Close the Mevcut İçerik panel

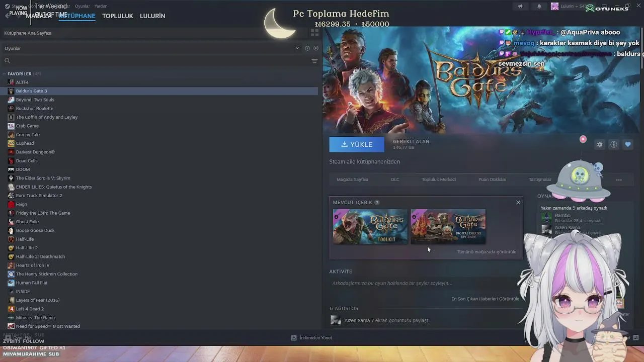pos(518,203)
